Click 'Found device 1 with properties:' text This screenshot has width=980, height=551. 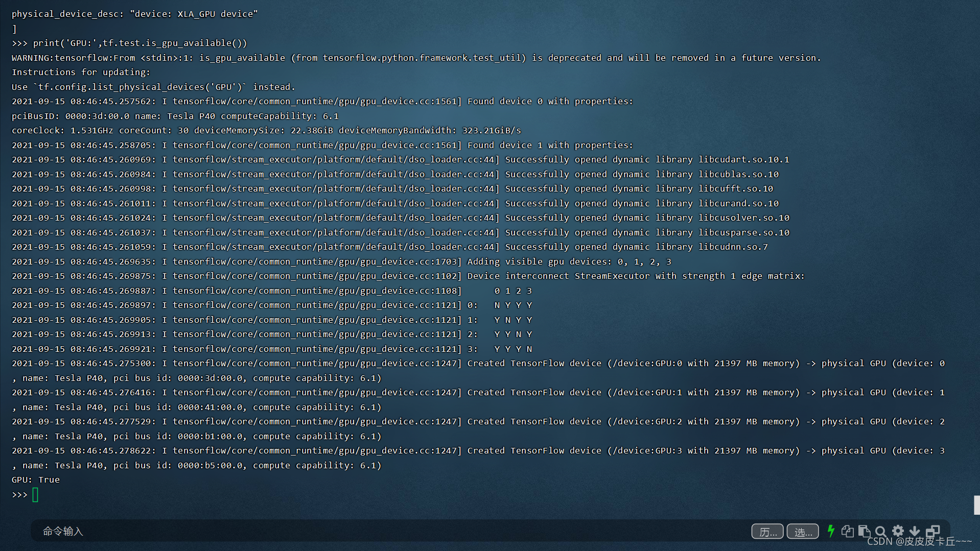550,146
